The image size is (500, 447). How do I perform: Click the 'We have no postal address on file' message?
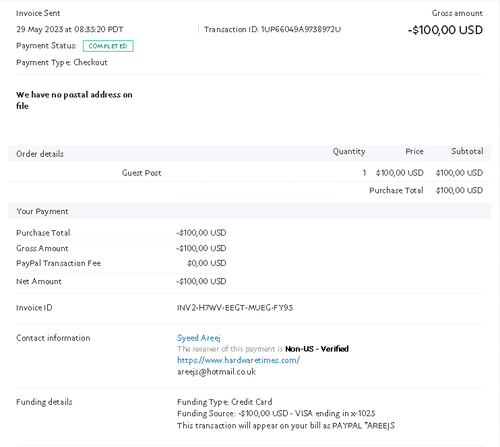pos(74,100)
